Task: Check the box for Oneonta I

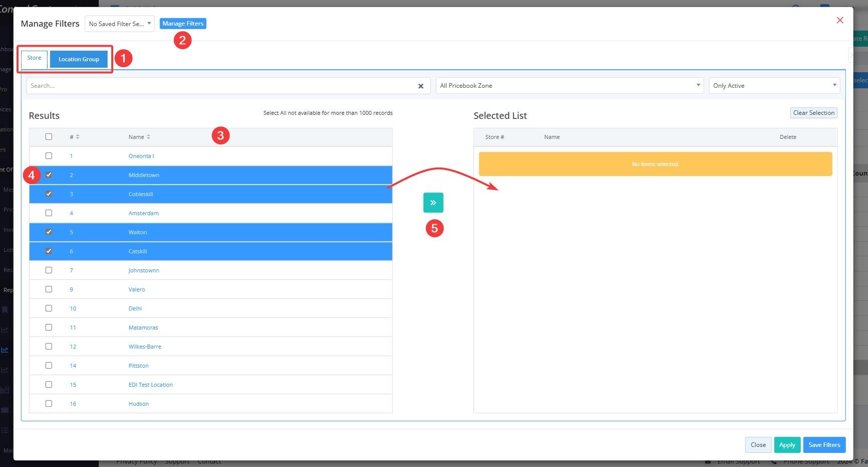Action: point(49,155)
